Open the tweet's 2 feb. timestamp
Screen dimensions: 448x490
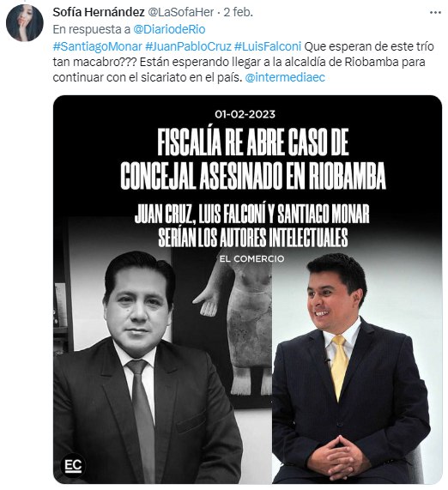coord(238,12)
